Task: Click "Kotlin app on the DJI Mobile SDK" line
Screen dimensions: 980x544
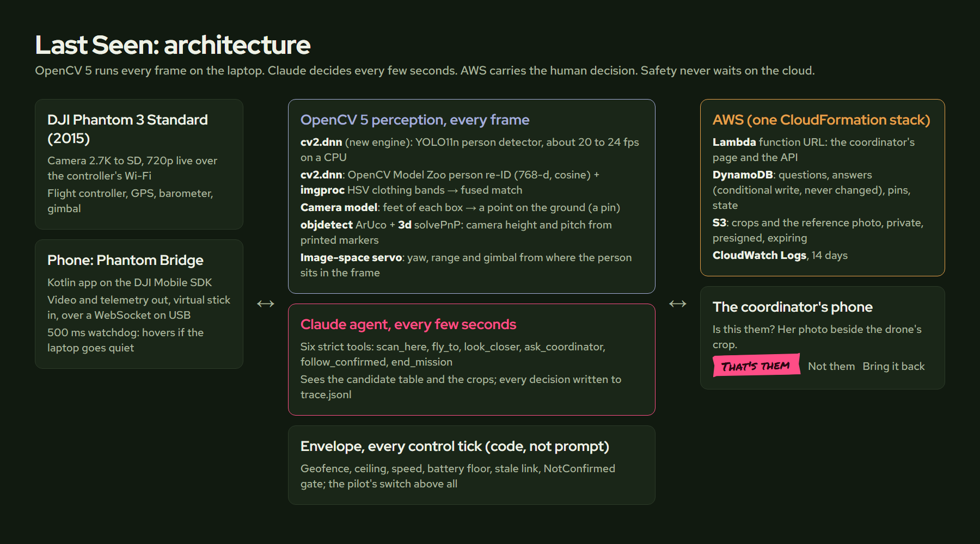Action: [x=130, y=282]
